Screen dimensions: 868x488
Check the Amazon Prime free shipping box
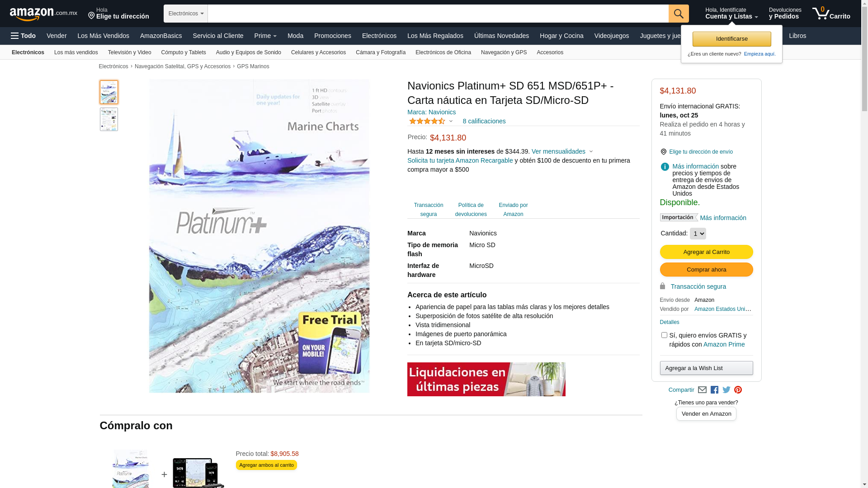tap(664, 335)
